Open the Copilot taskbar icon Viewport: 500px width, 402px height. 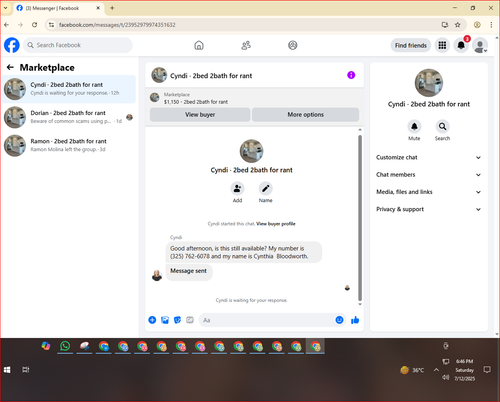[46, 346]
